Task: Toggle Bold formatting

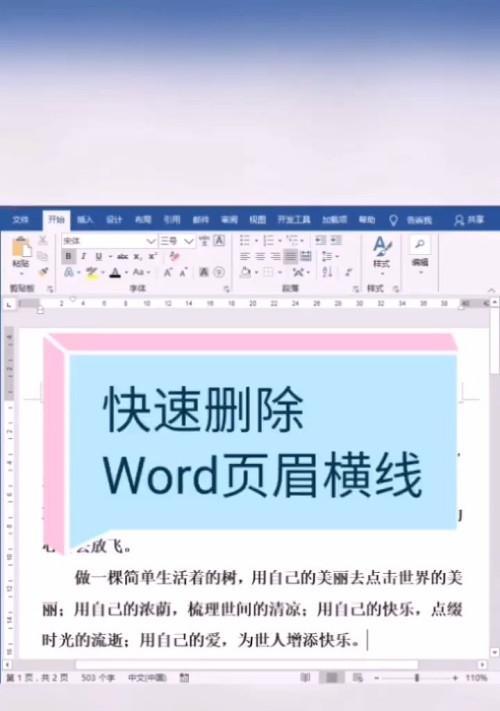Action: tap(68, 257)
